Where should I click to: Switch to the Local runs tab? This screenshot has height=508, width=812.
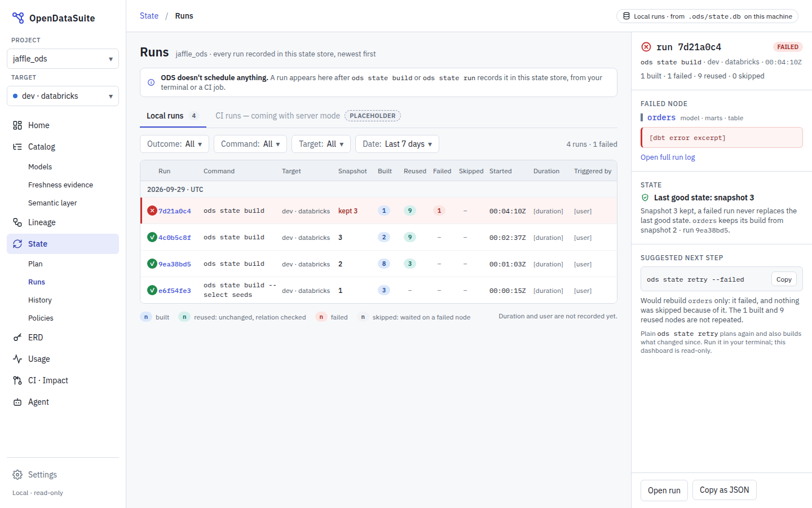(x=172, y=116)
